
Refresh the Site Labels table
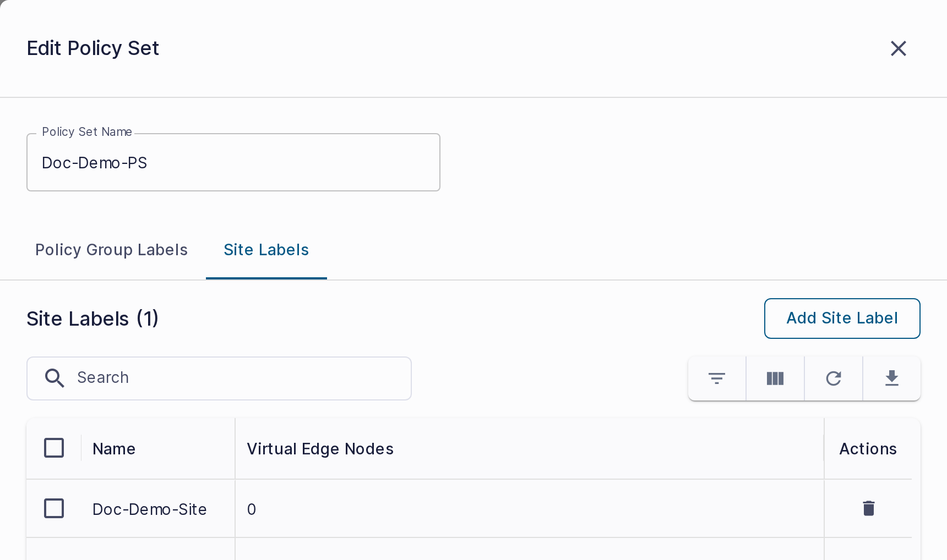[834, 378]
